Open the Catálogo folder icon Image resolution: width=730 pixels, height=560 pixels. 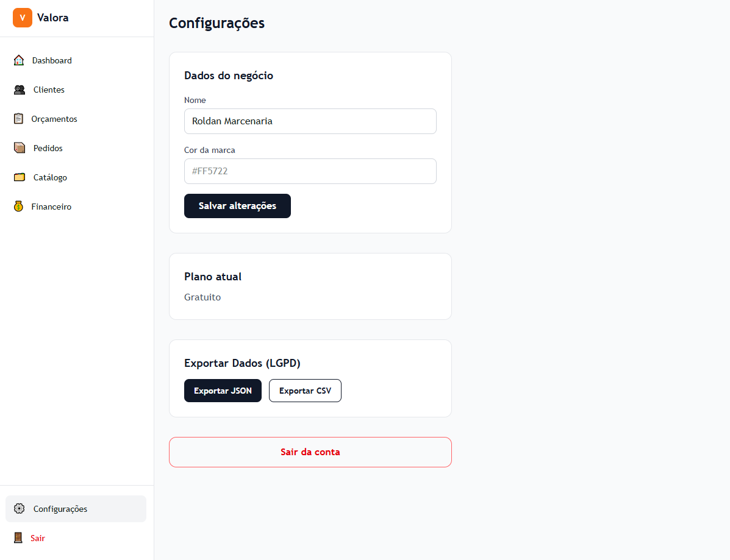[20, 177]
